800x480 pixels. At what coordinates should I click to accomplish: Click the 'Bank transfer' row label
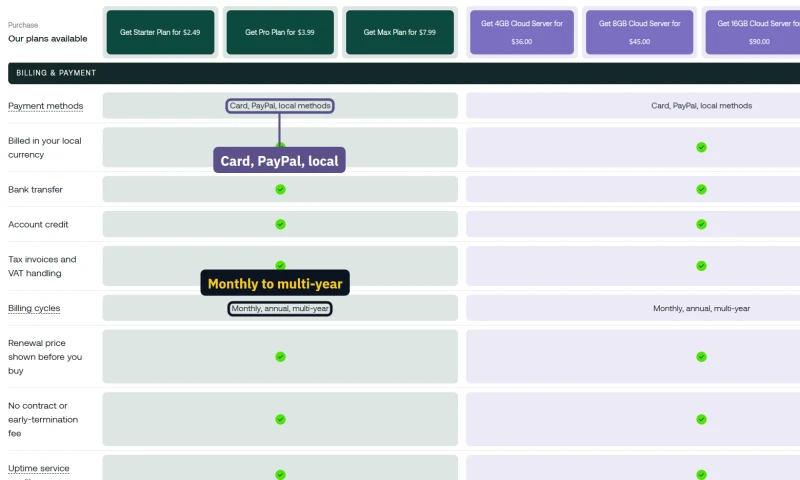tap(35, 189)
